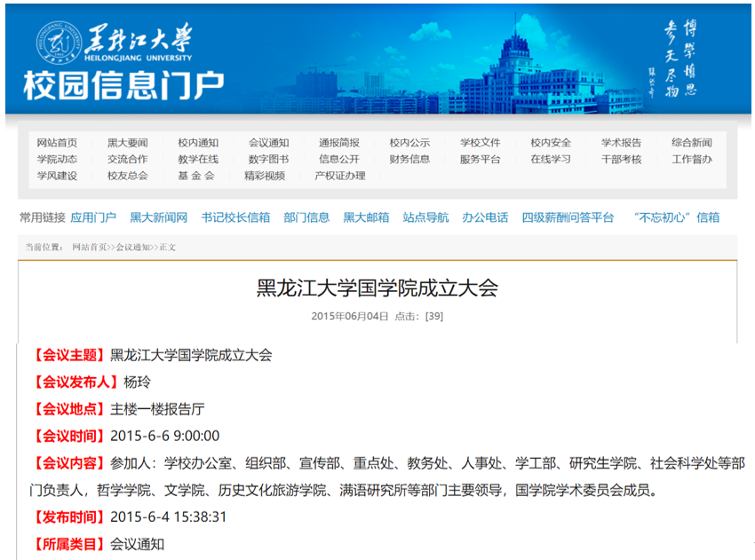This screenshot has width=755, height=560.
Task: Follow the 黑大新闻网 quick link
Action: (159, 217)
